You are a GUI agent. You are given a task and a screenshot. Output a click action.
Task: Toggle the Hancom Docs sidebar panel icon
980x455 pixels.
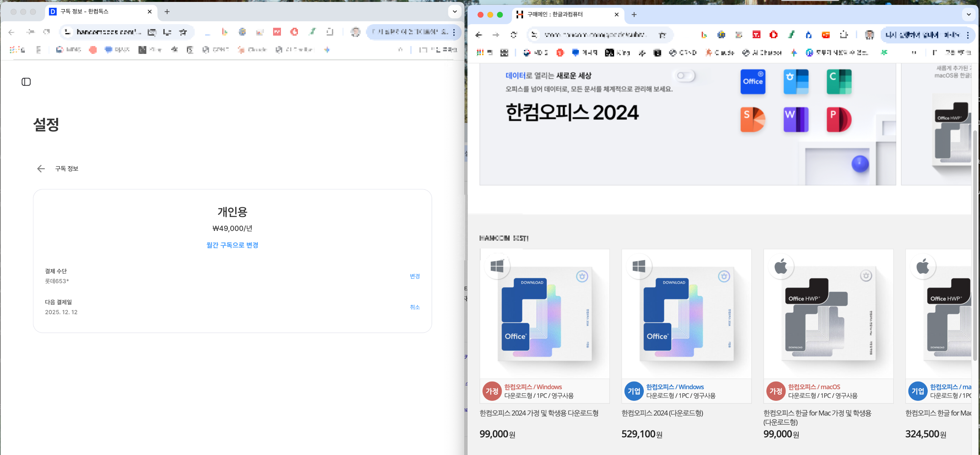pos(26,82)
